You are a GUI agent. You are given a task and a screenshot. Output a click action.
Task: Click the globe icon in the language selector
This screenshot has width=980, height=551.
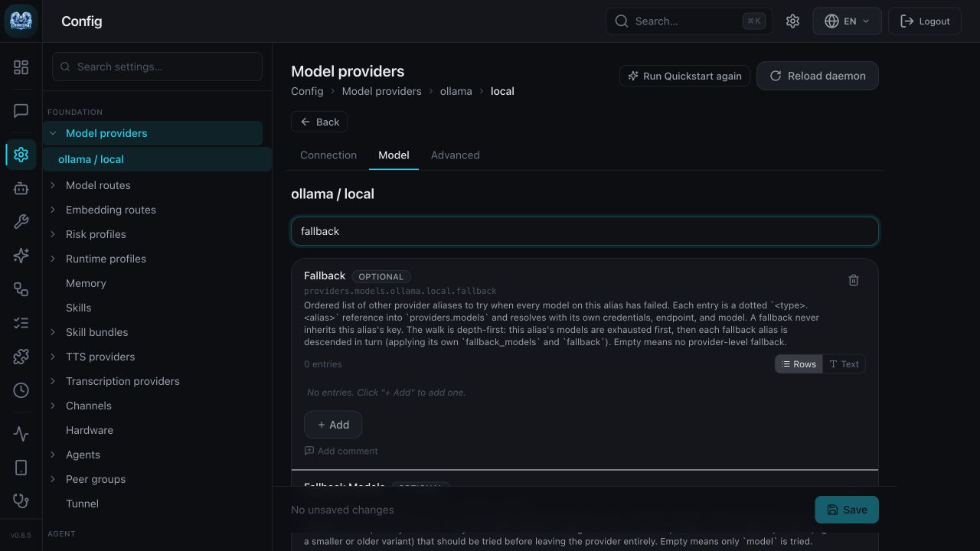click(x=831, y=21)
